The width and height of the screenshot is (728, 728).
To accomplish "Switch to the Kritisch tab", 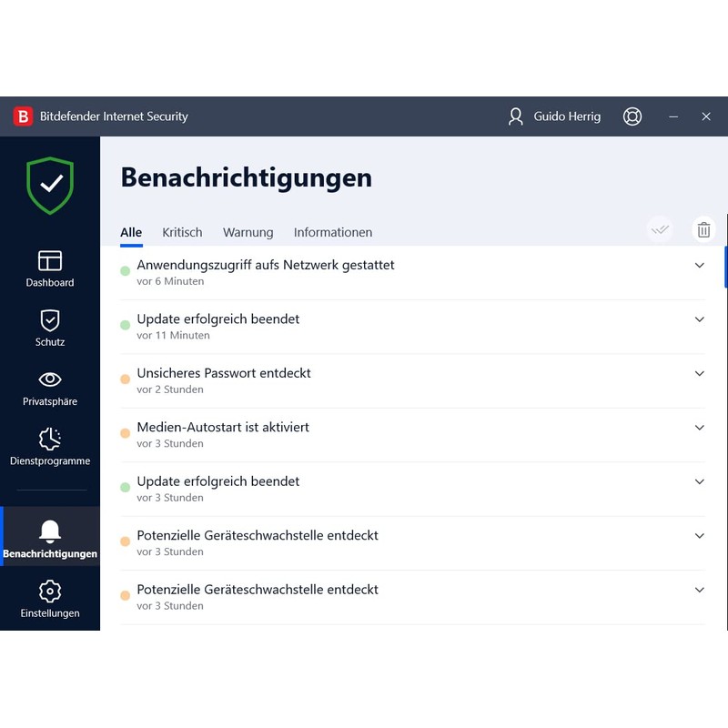I will point(182,232).
